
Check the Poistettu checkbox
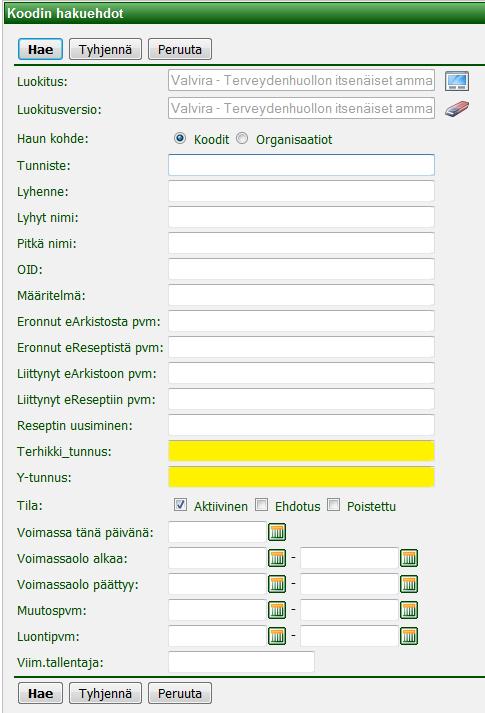(x=334, y=504)
